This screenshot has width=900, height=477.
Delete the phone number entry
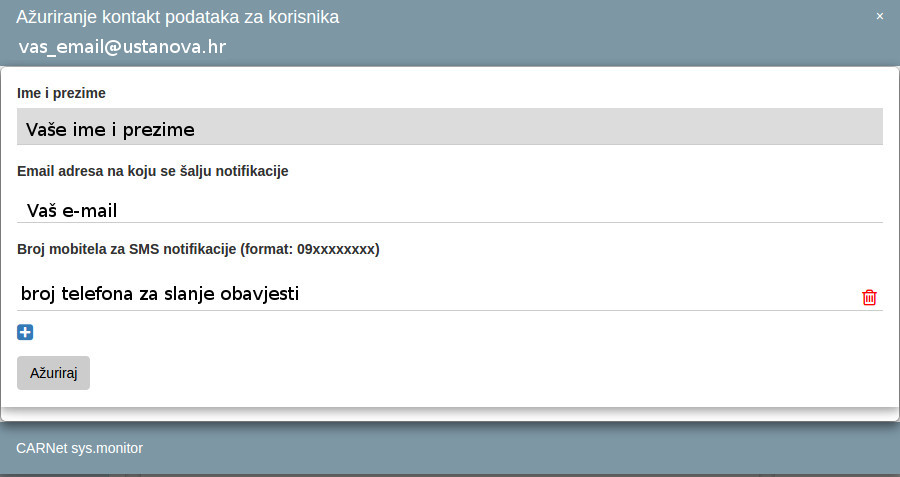869,297
